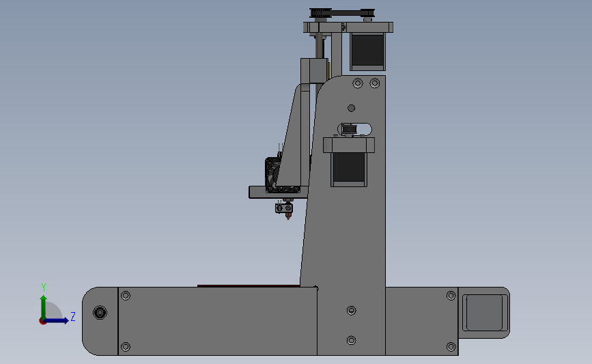Click the 'Y' axis label

click(44, 288)
